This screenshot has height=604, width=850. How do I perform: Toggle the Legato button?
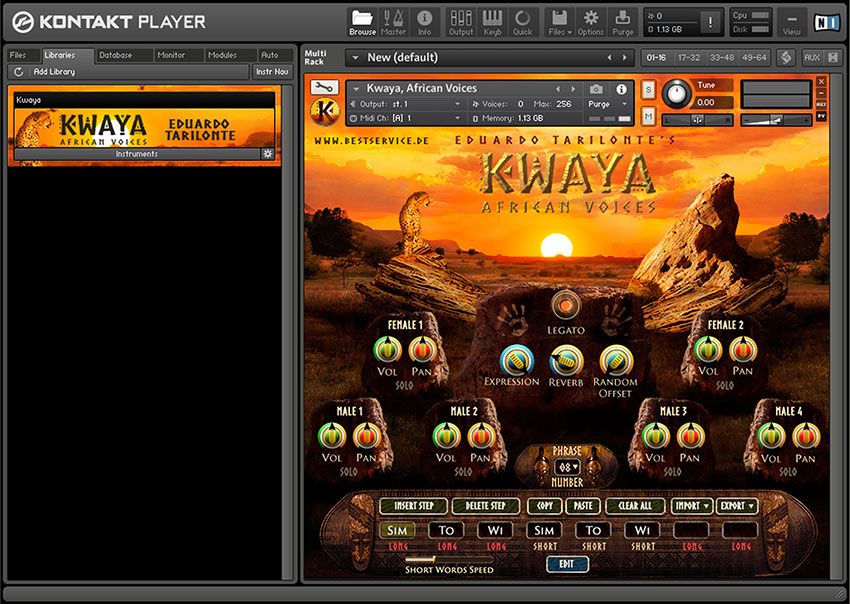click(x=565, y=305)
